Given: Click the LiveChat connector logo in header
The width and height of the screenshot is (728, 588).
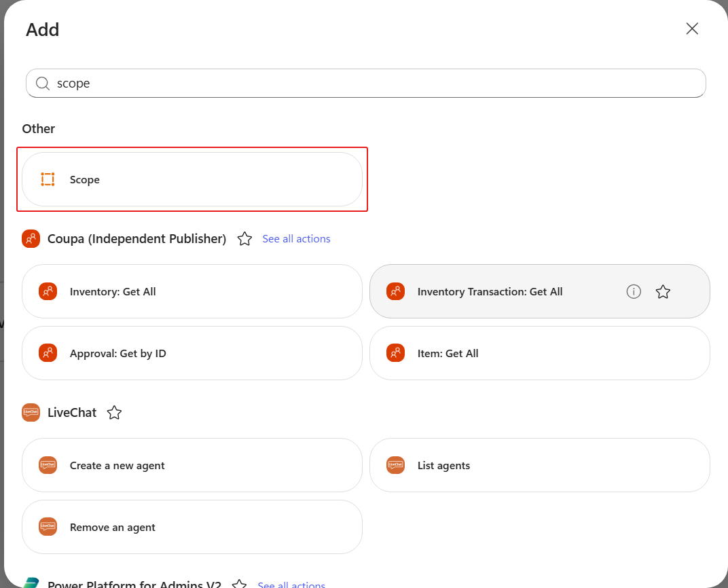Looking at the screenshot, I should tap(31, 413).
